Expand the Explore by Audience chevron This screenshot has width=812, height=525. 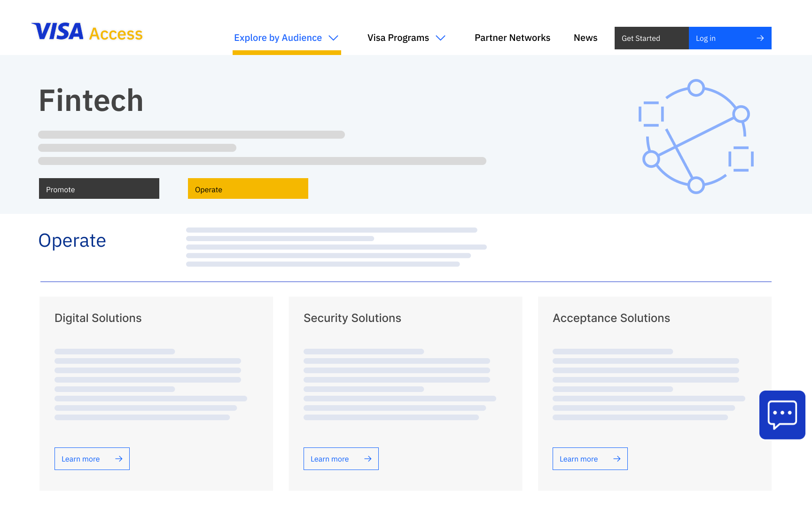click(334, 38)
